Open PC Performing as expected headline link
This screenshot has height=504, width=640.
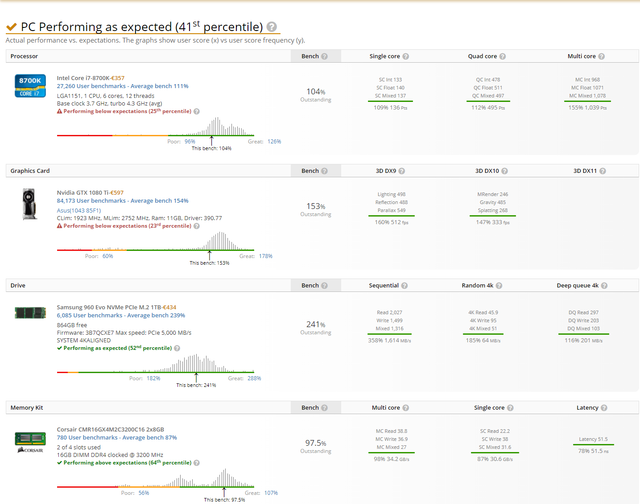pyautogui.click(x=142, y=27)
